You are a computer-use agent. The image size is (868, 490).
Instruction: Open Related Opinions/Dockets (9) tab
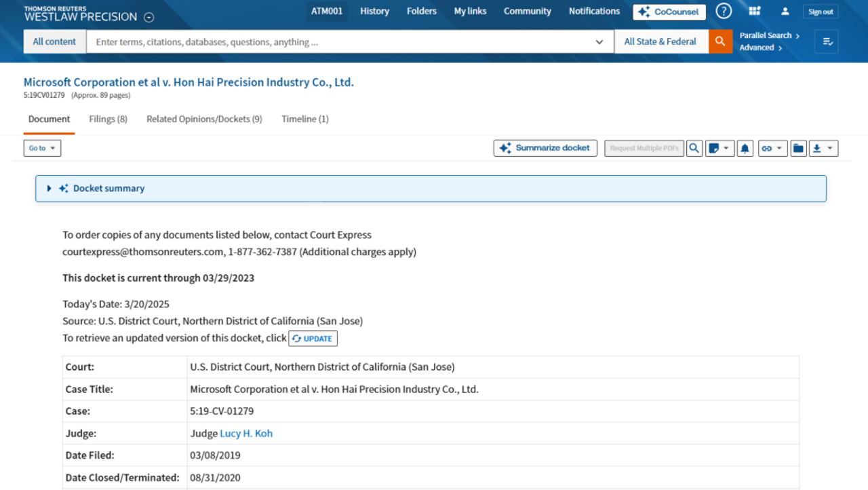[x=204, y=119]
